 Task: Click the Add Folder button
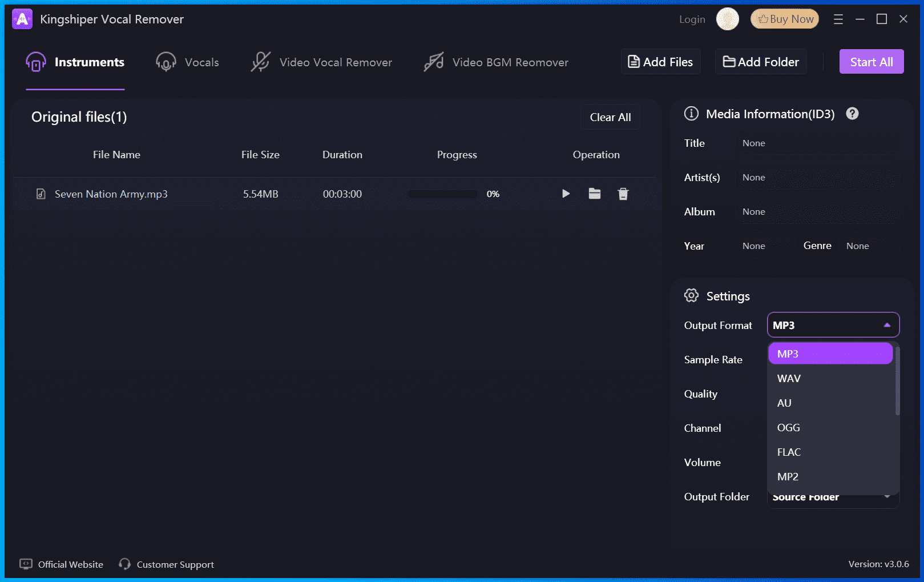point(761,62)
